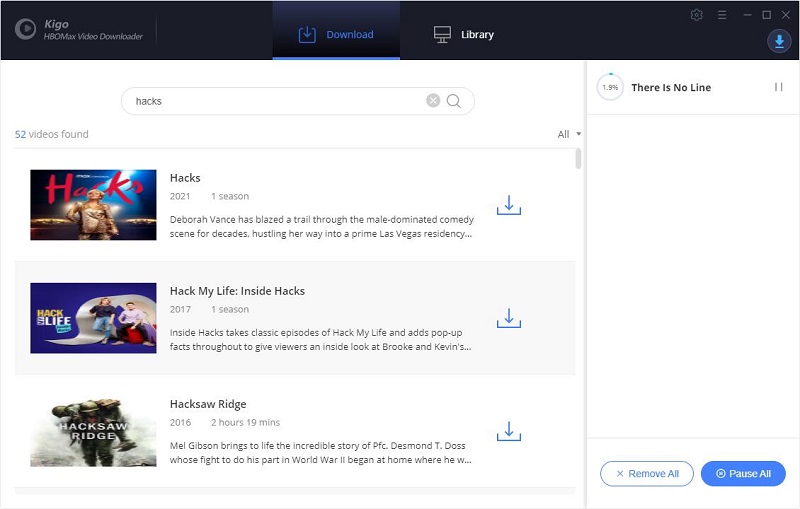Open the settings gear icon

coord(696,15)
